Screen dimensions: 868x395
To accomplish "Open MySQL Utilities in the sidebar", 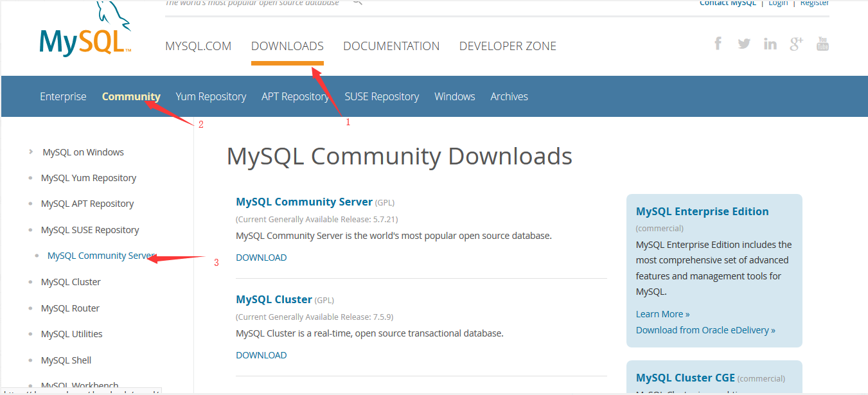I will (72, 334).
